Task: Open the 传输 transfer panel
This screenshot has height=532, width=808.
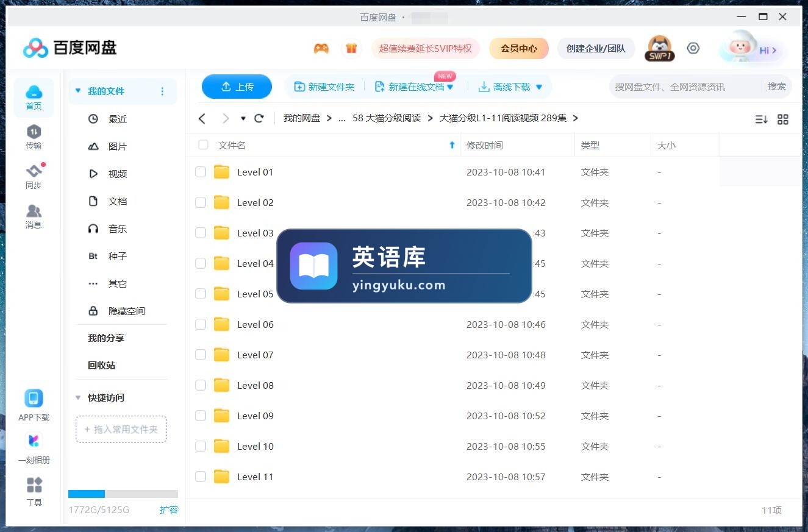Action: coord(34,137)
